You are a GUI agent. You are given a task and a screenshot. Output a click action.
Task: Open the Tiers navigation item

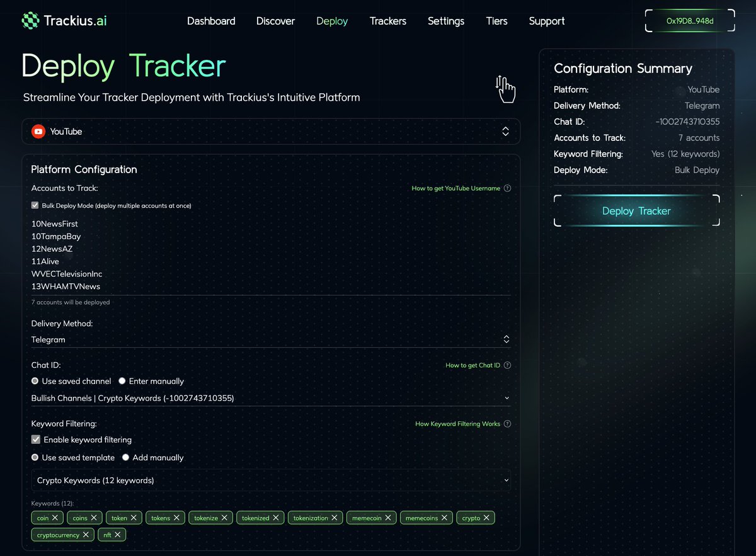[497, 21]
